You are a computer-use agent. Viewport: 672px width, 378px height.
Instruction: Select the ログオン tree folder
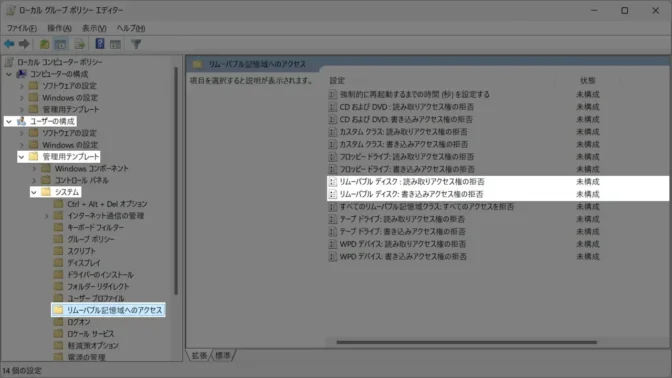coord(79,322)
